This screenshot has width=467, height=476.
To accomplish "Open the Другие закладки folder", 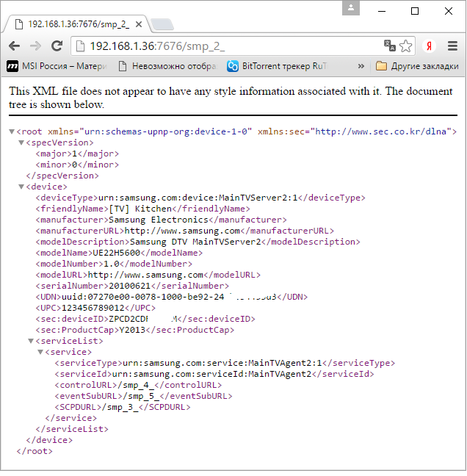I will pos(417,66).
